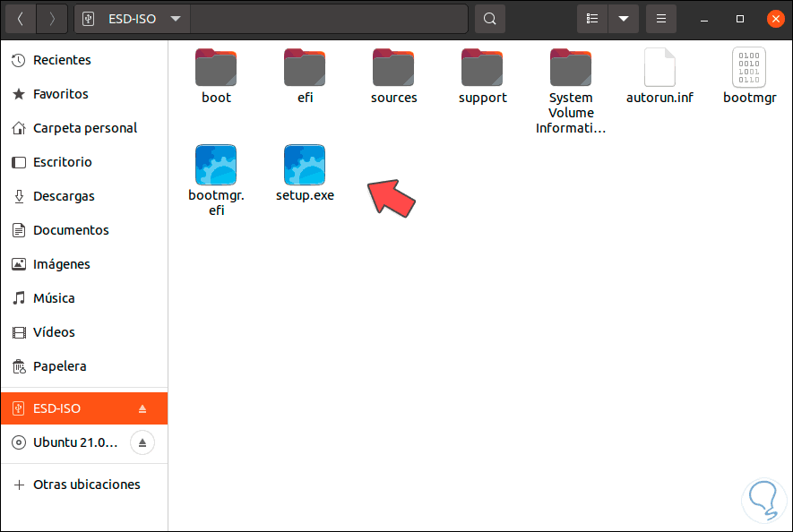The width and height of the screenshot is (793, 532).
Task: Open the view options dropdown arrow
Action: tap(624, 18)
